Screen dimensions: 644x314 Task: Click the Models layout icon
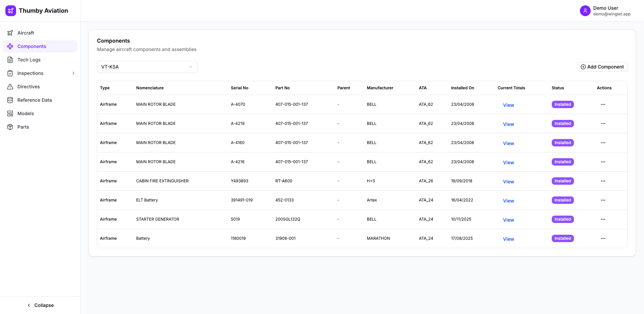click(x=10, y=114)
